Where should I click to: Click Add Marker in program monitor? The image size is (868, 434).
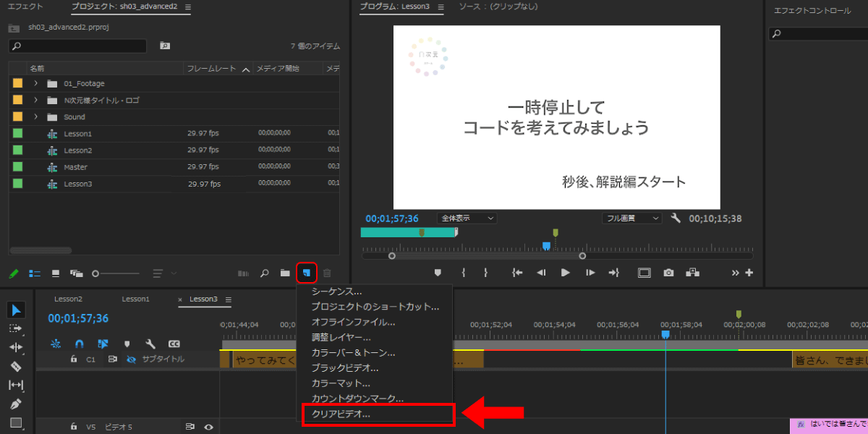tap(438, 273)
